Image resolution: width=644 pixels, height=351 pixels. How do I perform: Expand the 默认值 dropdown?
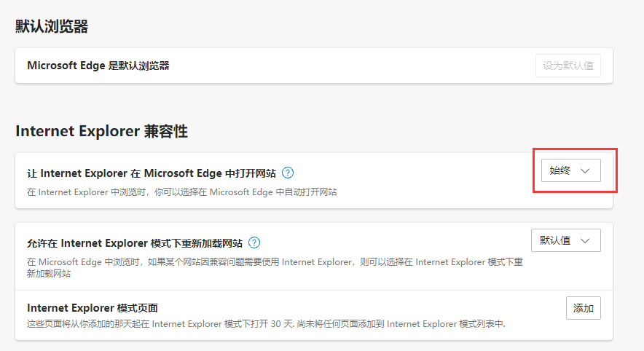(x=565, y=240)
